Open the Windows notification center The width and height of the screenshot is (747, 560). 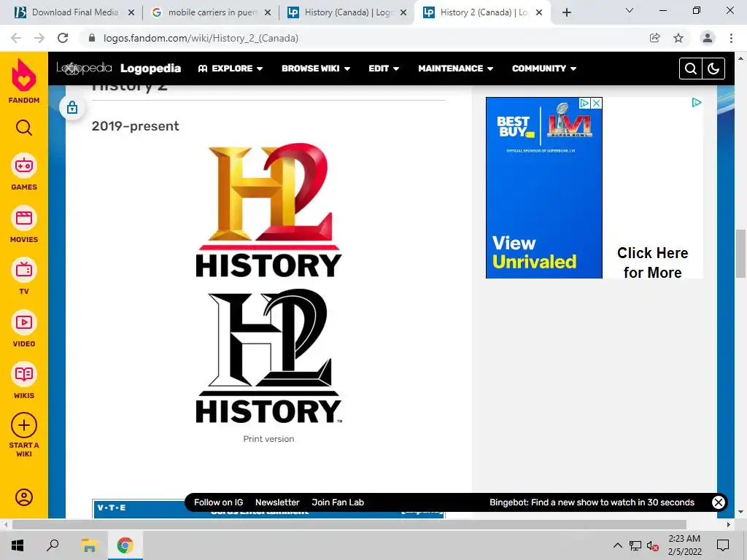[x=723, y=545]
